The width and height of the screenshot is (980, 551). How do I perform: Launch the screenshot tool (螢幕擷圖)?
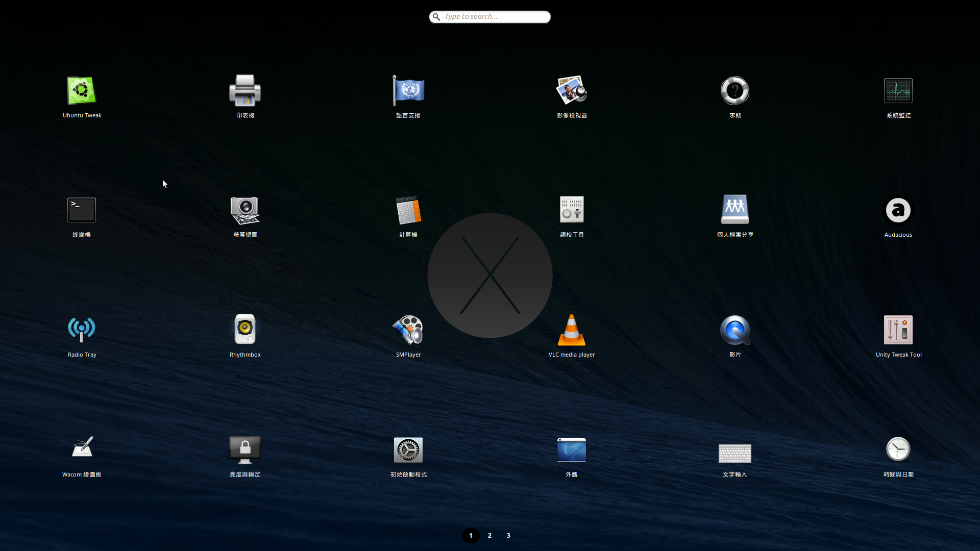coord(245,210)
